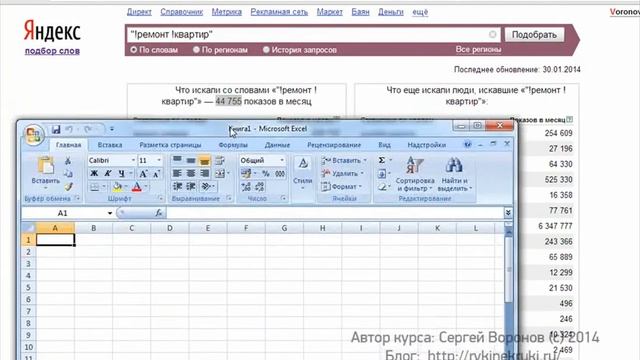Expand the formula bar chevron

click(x=508, y=213)
